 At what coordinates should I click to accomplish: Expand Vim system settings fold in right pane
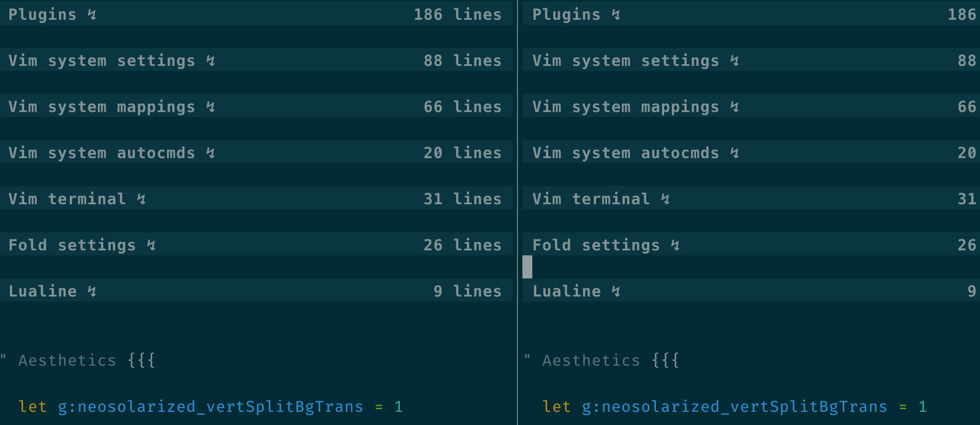[x=625, y=61]
